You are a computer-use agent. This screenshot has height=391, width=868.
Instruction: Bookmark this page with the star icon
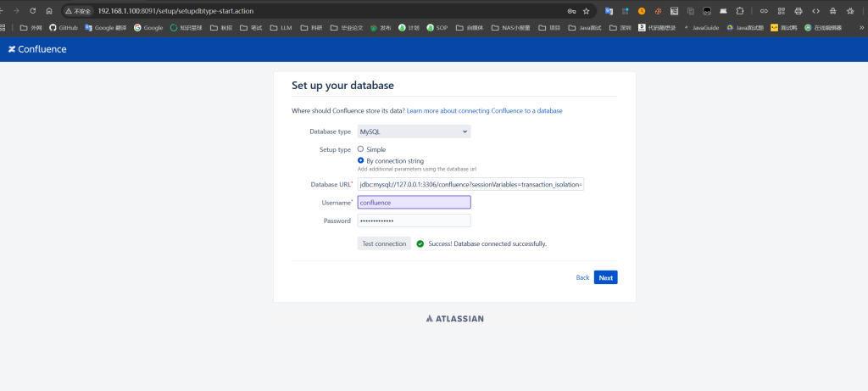[587, 10]
